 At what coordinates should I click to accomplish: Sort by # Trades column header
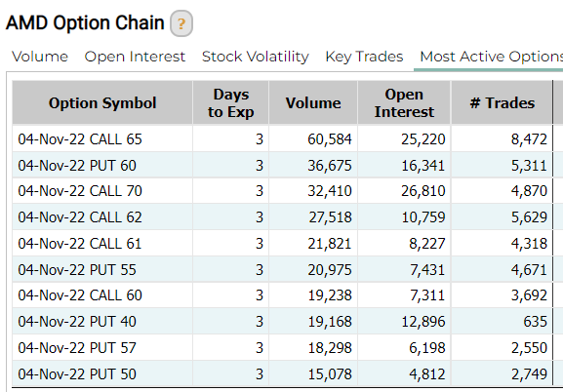point(502,103)
